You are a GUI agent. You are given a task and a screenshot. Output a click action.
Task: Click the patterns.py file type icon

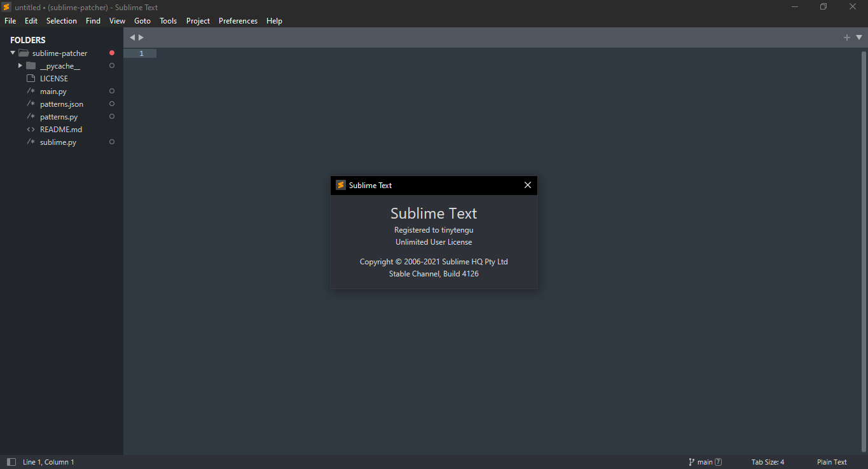(31, 117)
